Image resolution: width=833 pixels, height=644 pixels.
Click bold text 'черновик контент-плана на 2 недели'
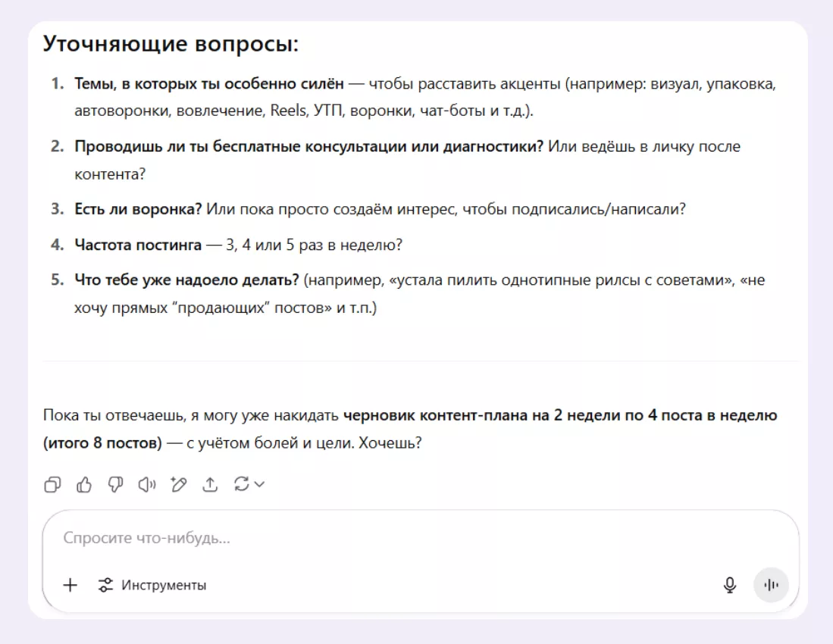[481, 415]
